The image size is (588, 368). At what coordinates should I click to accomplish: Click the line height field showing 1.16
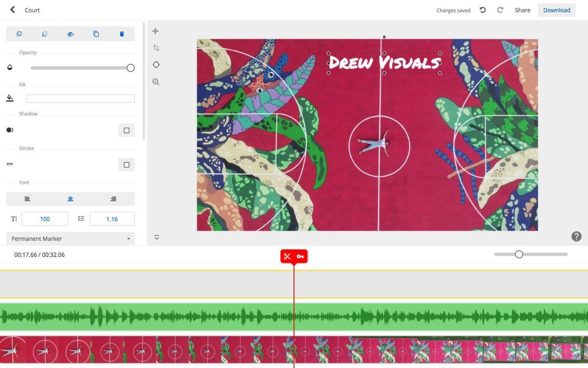coord(112,219)
